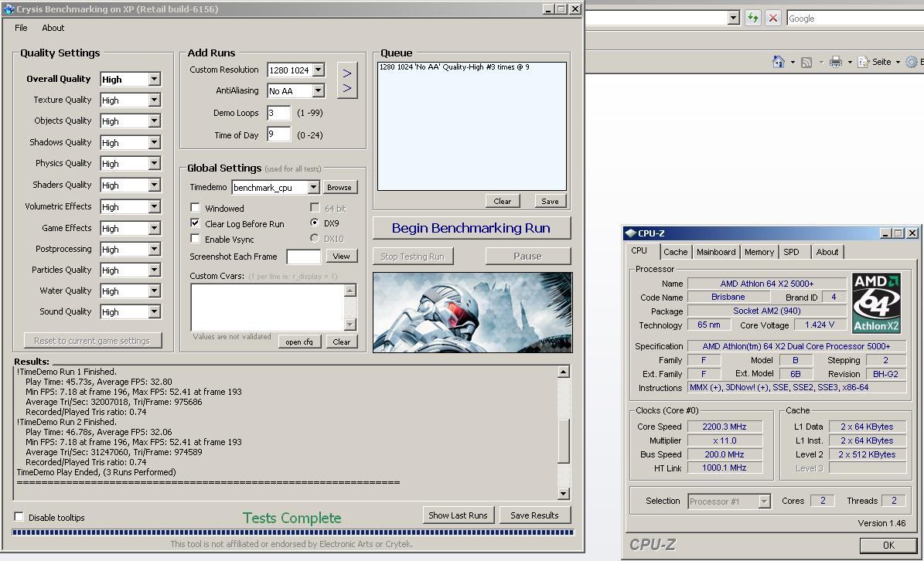The width and height of the screenshot is (924, 561).
Task: Click Reset to current game settings
Action: click(x=93, y=340)
